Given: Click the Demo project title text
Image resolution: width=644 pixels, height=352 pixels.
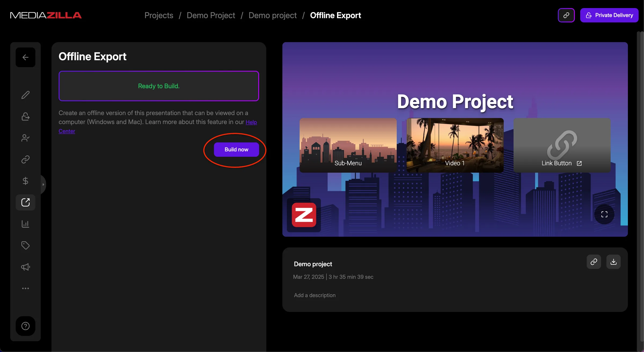Looking at the screenshot, I should pos(313,264).
